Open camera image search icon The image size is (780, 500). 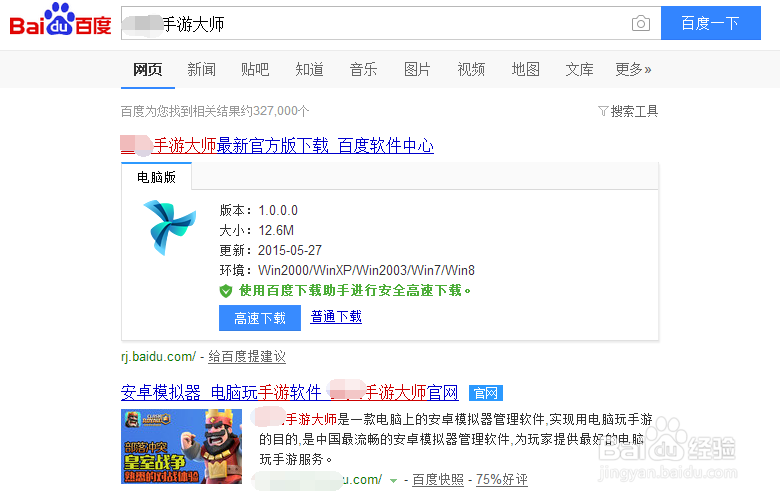641,23
